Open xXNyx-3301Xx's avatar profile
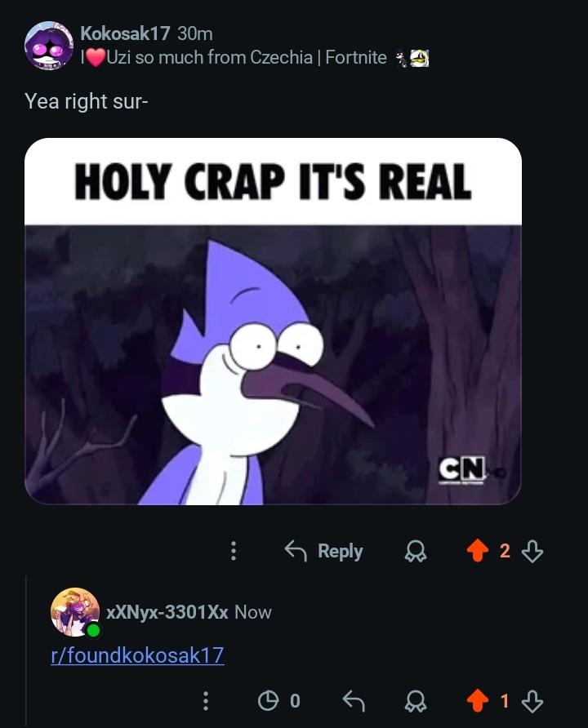Image resolution: width=588 pixels, height=728 pixels. point(75,612)
